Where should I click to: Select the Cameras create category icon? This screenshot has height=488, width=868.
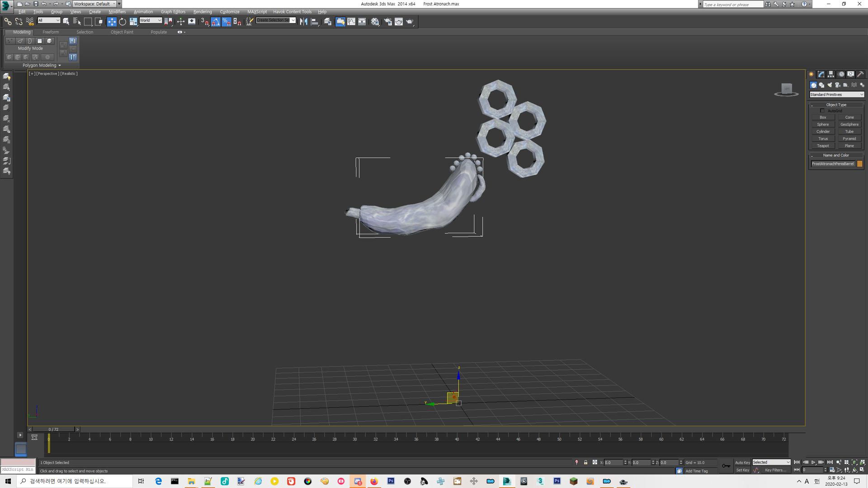click(838, 85)
